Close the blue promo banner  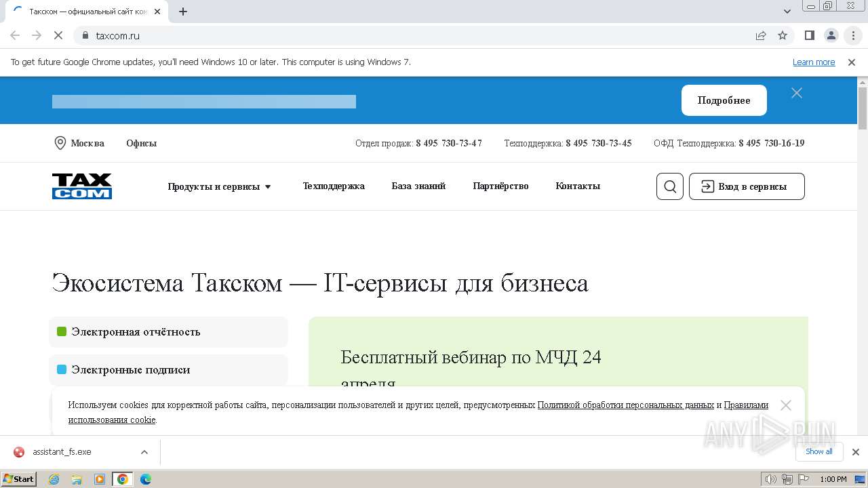click(x=797, y=93)
